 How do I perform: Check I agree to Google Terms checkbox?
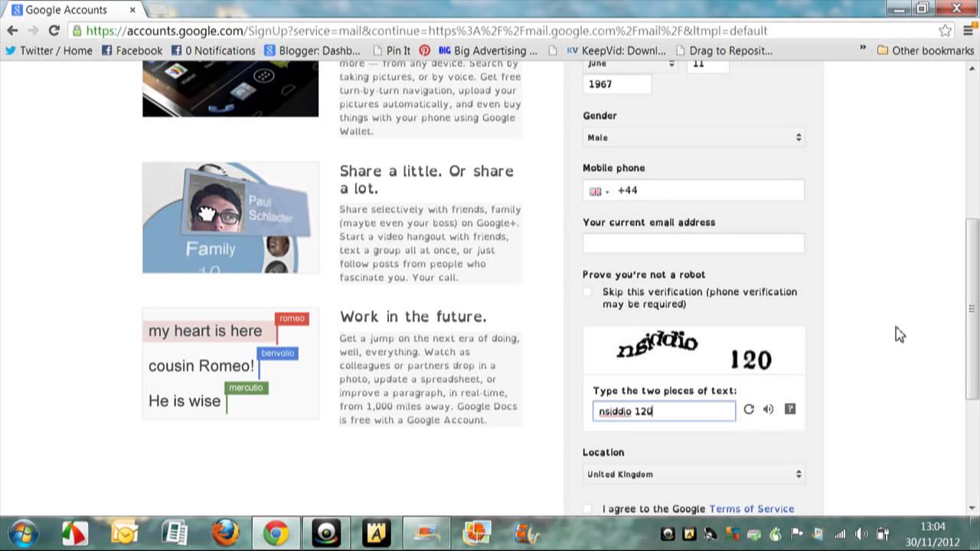(x=588, y=509)
